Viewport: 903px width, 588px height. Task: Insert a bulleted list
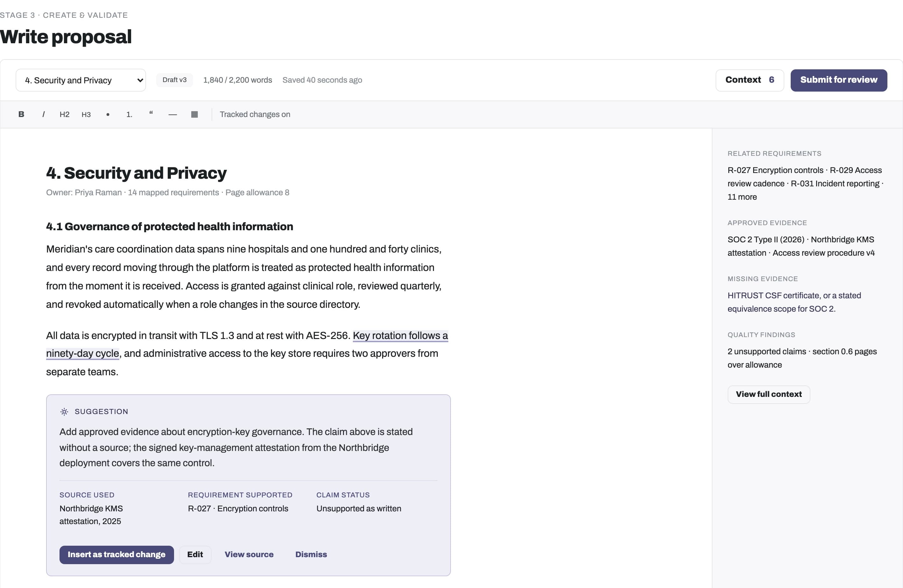108,114
